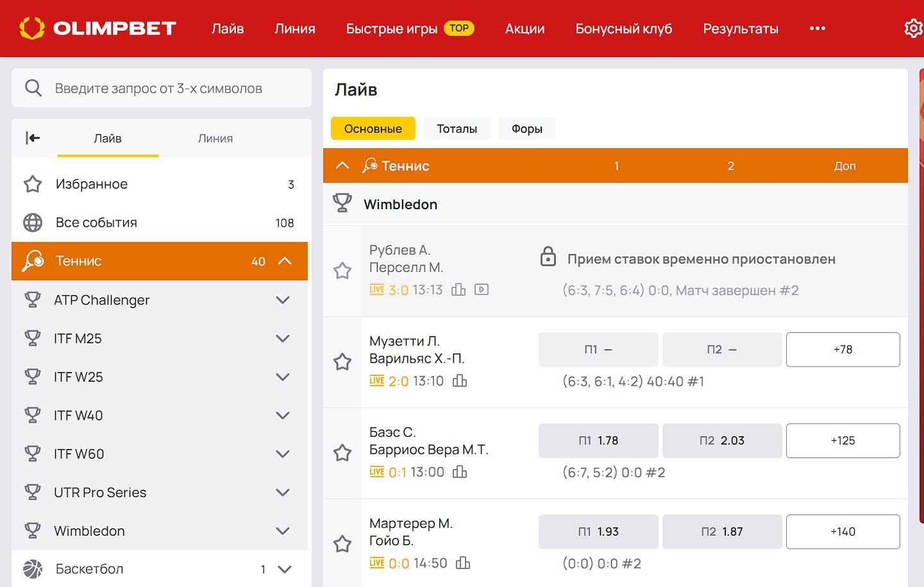Expand UTR Pro Series tournament list
924x587 pixels.
pyautogui.click(x=283, y=492)
